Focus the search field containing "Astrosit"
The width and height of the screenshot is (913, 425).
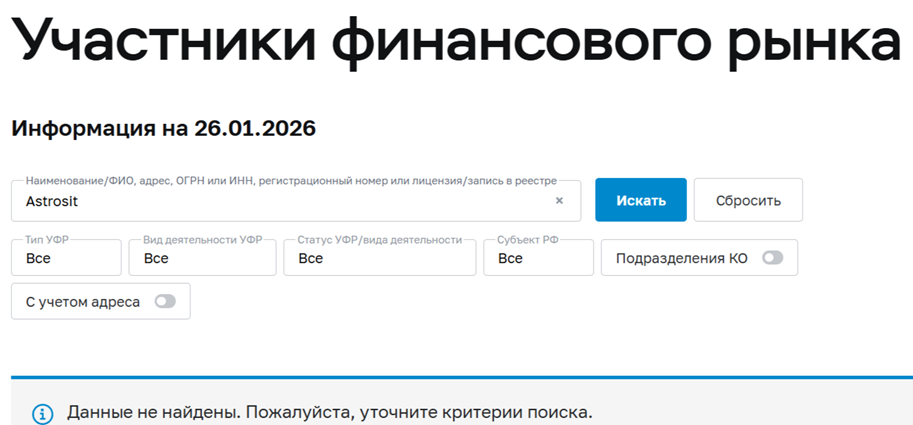[x=280, y=201]
